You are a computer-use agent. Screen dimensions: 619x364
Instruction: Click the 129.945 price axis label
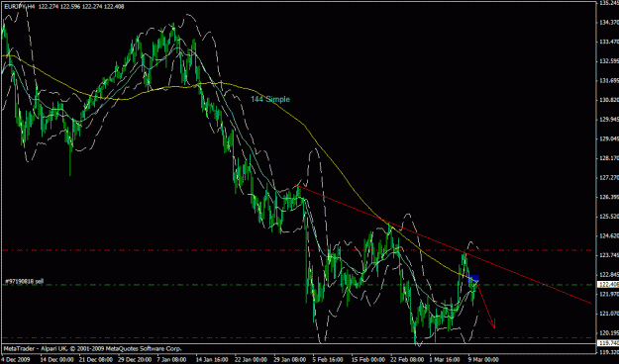pos(608,120)
